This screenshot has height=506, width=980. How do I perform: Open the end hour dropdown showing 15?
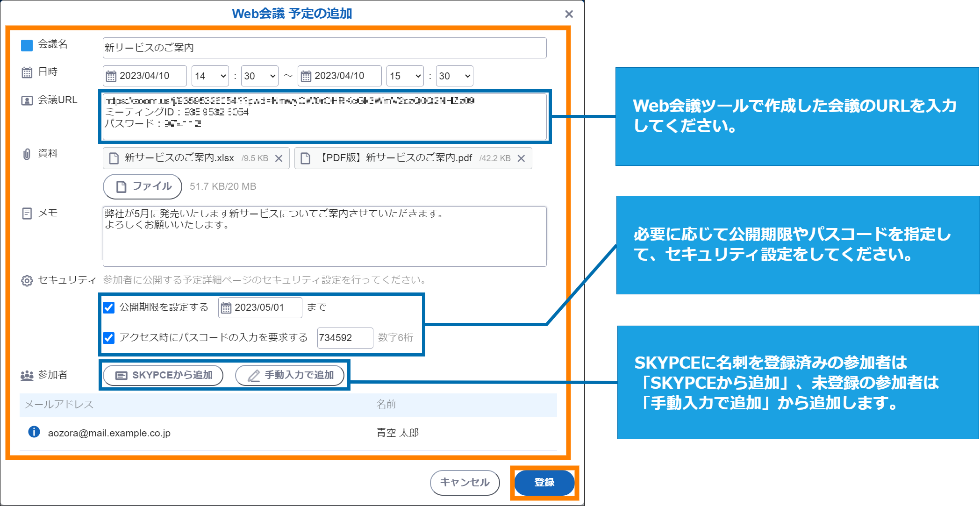[405, 76]
